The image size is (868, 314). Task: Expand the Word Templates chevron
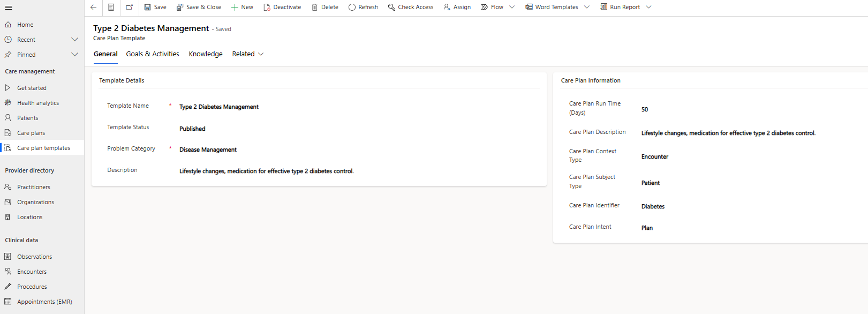click(x=587, y=7)
